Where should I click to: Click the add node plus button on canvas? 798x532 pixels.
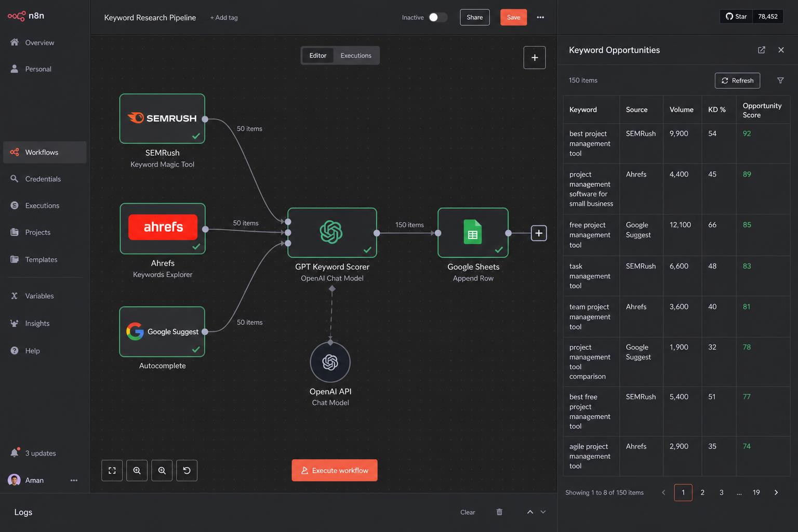pos(535,58)
